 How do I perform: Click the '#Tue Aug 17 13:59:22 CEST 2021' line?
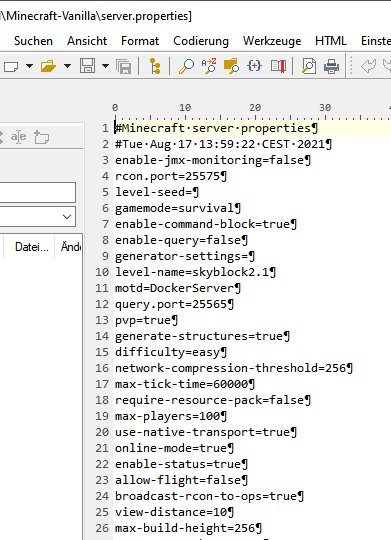(223, 144)
